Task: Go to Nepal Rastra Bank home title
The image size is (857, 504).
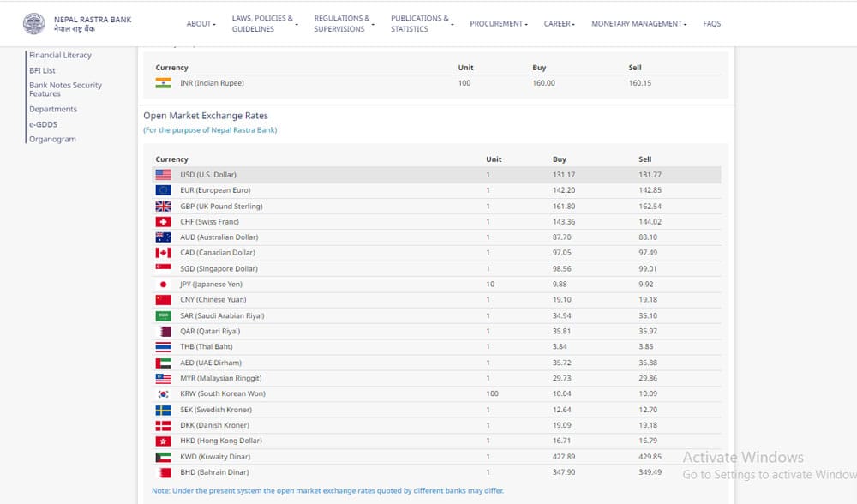Action: coord(93,23)
